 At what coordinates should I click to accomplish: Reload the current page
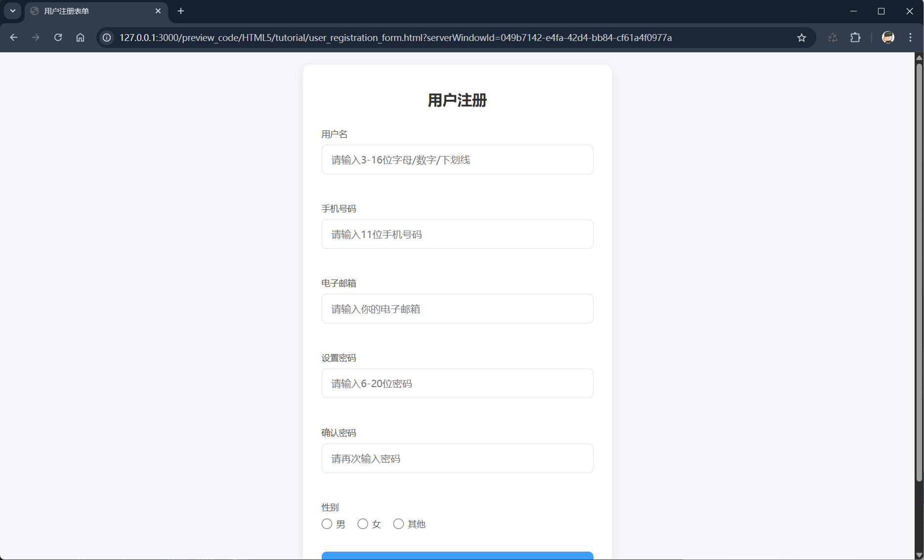(58, 38)
